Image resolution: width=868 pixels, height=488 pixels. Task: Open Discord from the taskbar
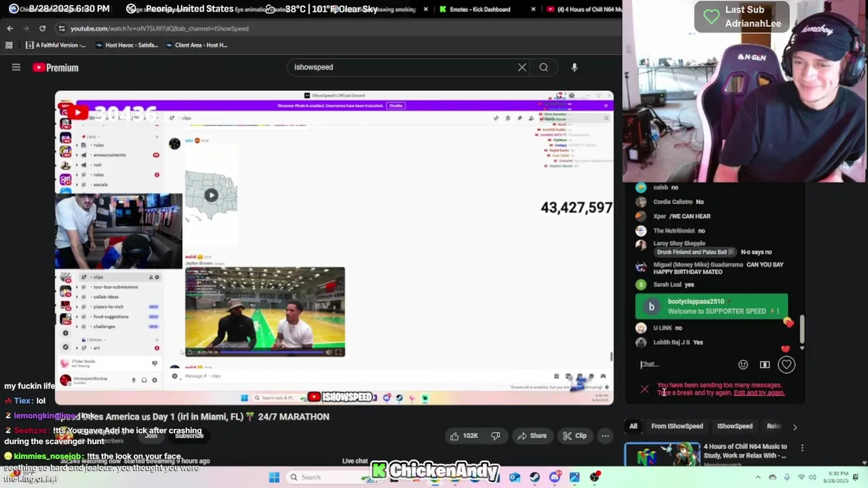point(555,477)
